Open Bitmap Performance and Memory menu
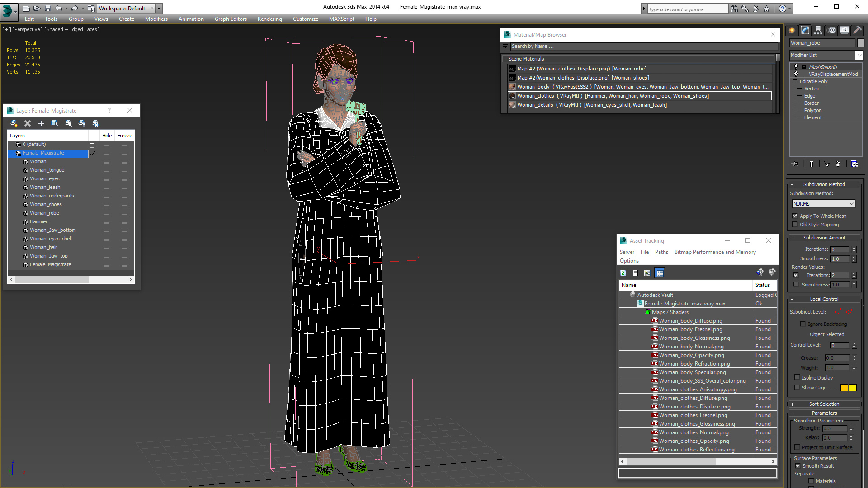The height and width of the screenshot is (488, 868). [715, 252]
